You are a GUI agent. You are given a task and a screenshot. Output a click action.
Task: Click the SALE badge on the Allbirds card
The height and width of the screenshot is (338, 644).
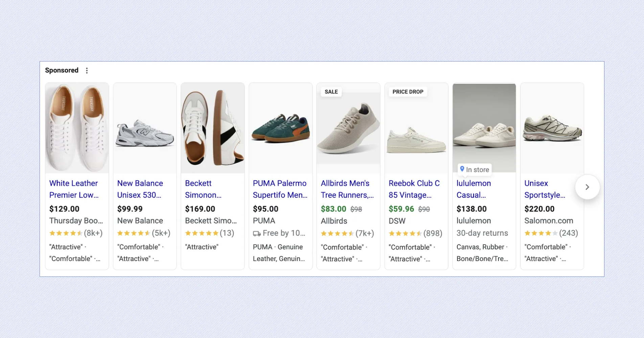point(331,92)
